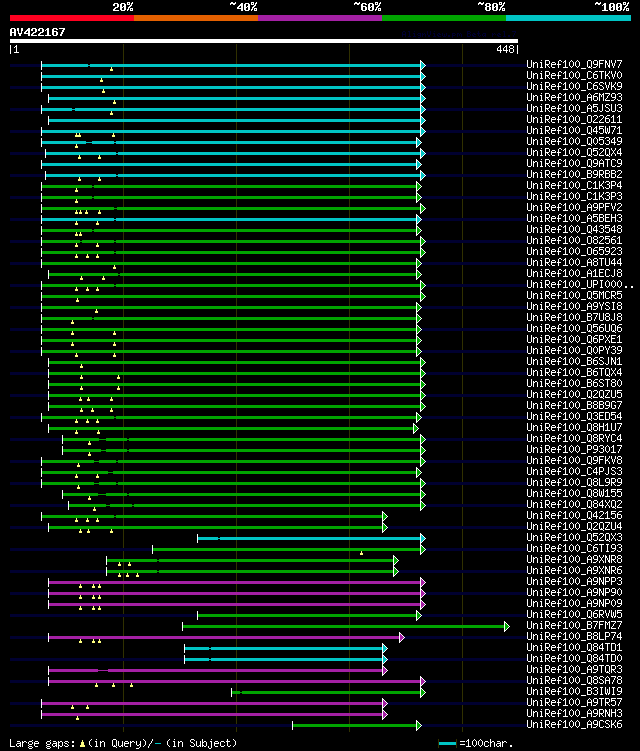Select the AV422167 query name label

point(37,32)
